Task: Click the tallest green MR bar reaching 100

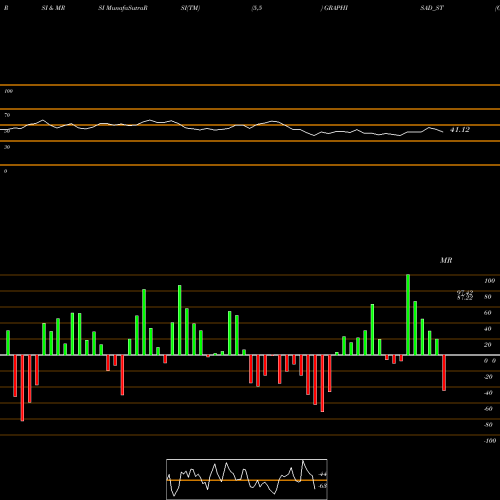Action: 408,315
